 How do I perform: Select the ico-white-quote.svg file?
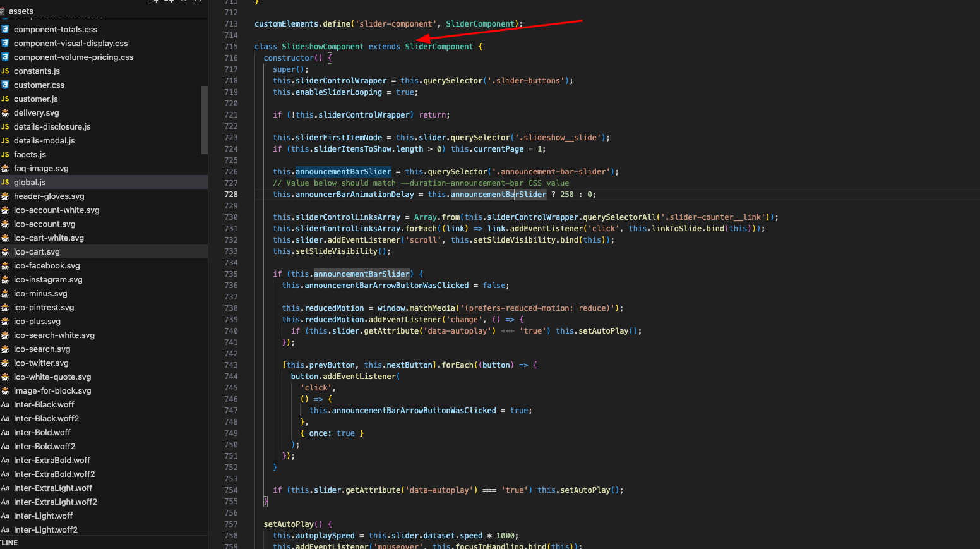(x=52, y=377)
